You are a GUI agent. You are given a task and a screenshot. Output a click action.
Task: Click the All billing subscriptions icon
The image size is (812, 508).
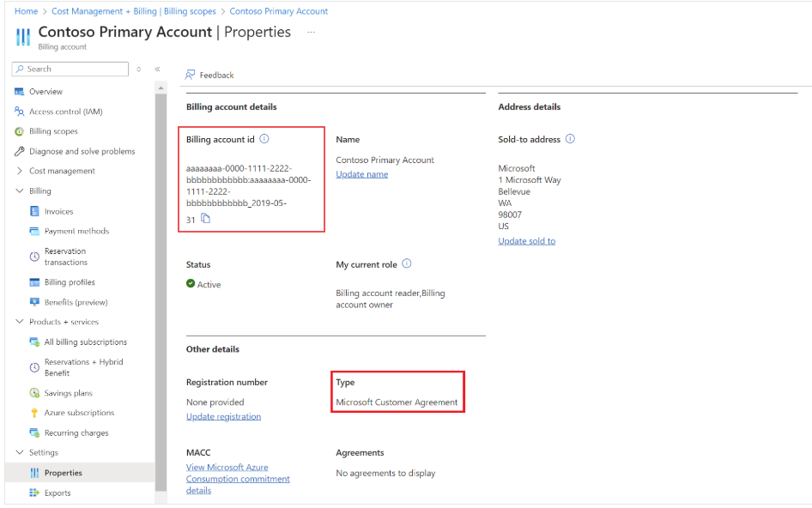34,342
